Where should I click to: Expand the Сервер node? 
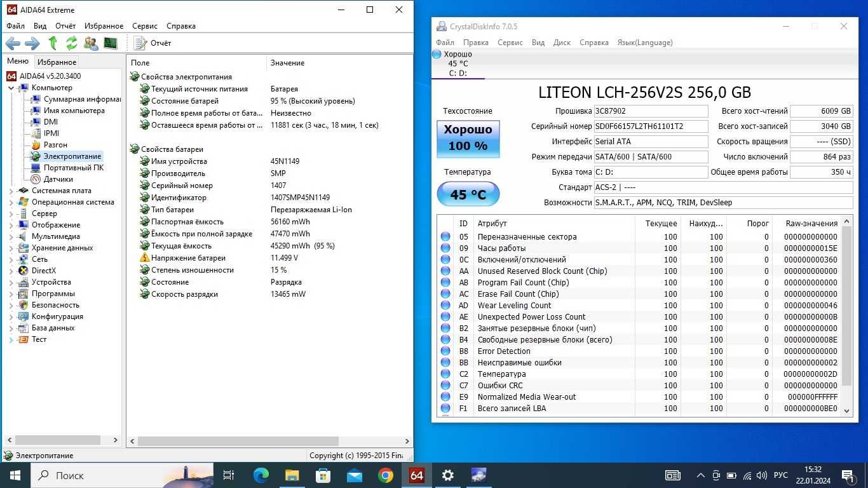pyautogui.click(x=11, y=213)
